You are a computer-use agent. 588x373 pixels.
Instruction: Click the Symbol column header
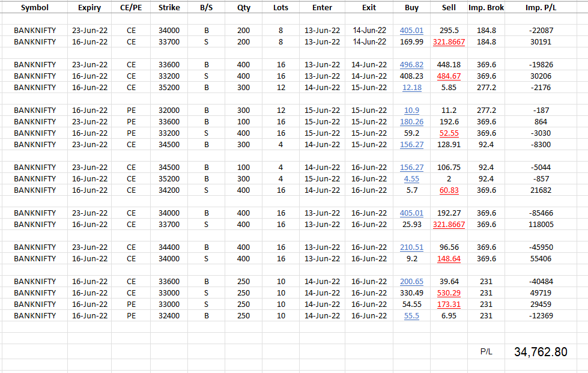(x=34, y=7)
